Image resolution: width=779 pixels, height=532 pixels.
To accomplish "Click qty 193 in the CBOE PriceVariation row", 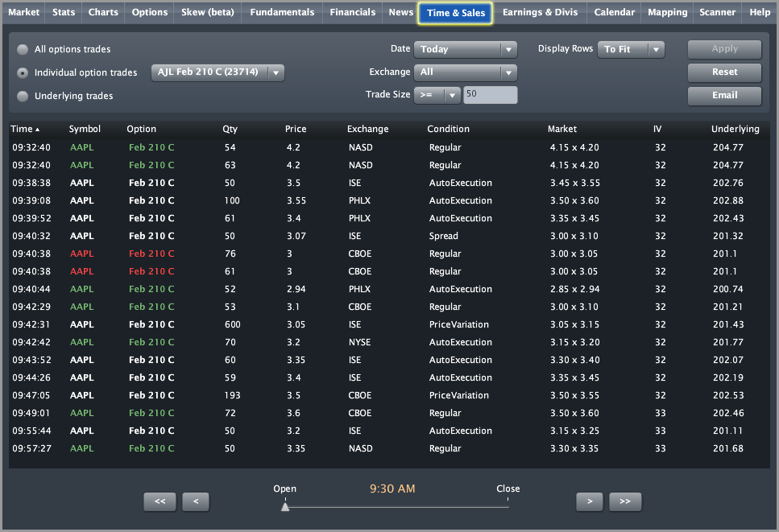I will [233, 395].
